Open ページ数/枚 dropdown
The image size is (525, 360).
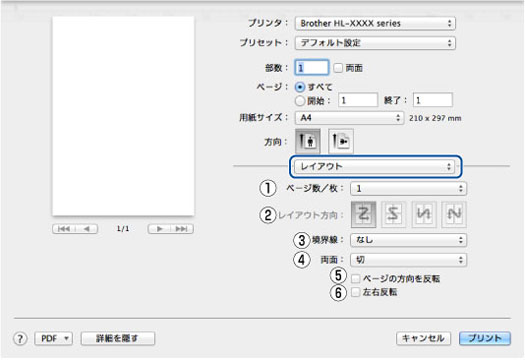pyautogui.click(x=408, y=189)
